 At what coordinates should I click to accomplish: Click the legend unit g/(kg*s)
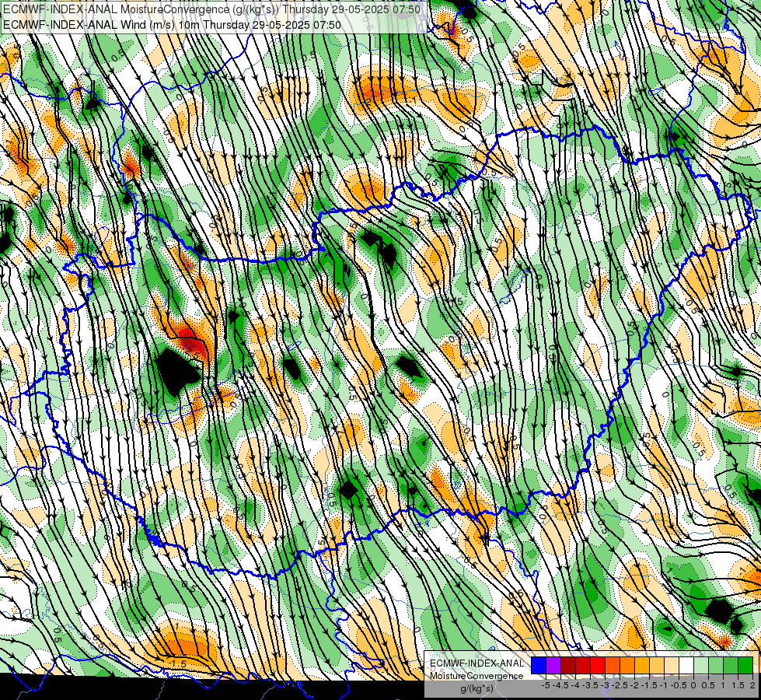(x=476, y=689)
